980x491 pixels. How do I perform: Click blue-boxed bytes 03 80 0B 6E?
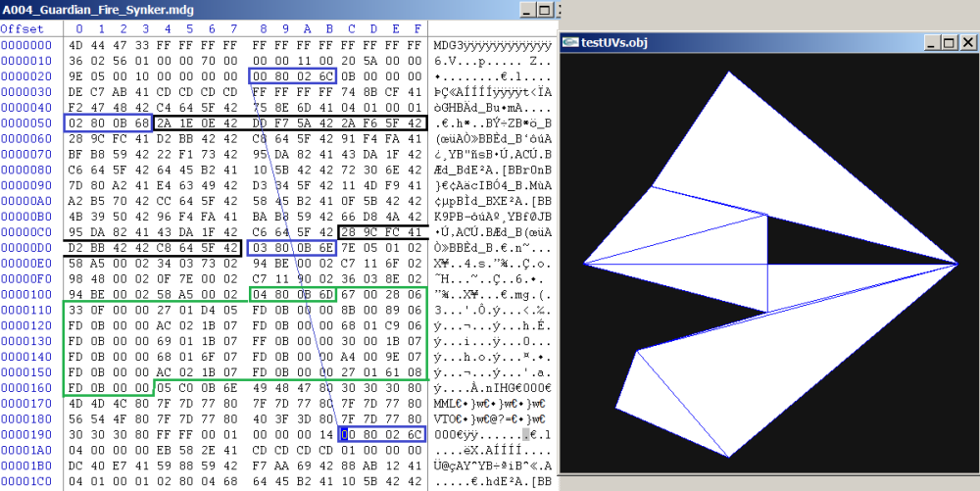[x=292, y=248]
